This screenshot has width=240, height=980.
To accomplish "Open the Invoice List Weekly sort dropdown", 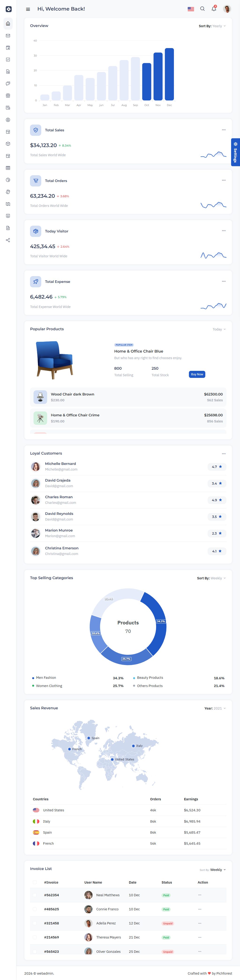I will (213, 870).
